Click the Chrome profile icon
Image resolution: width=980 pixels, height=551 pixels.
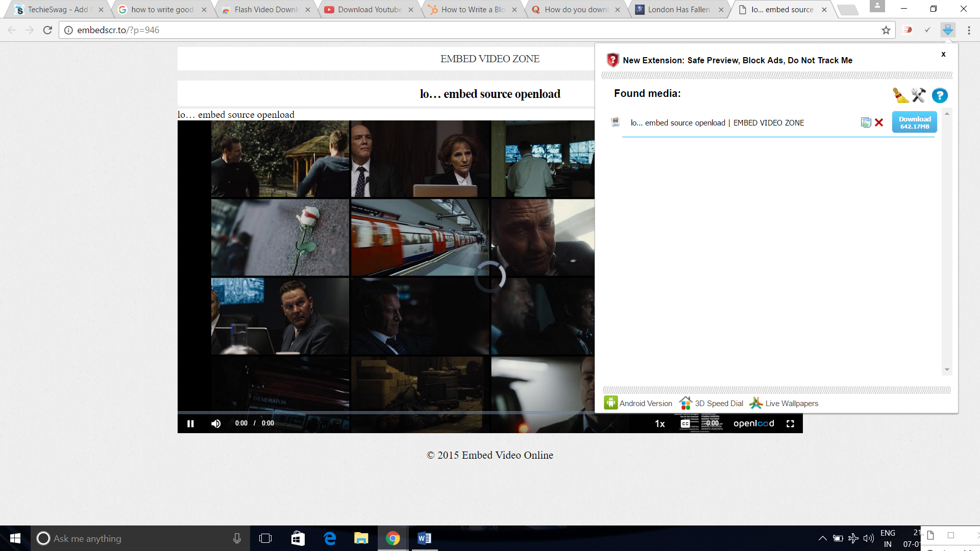[x=877, y=6]
